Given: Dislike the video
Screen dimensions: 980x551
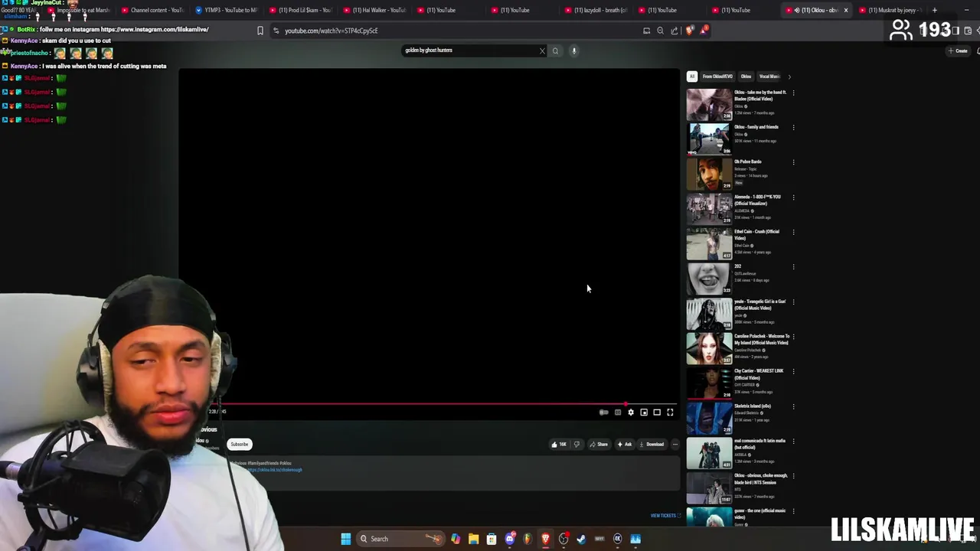Looking at the screenshot, I should coord(577,444).
